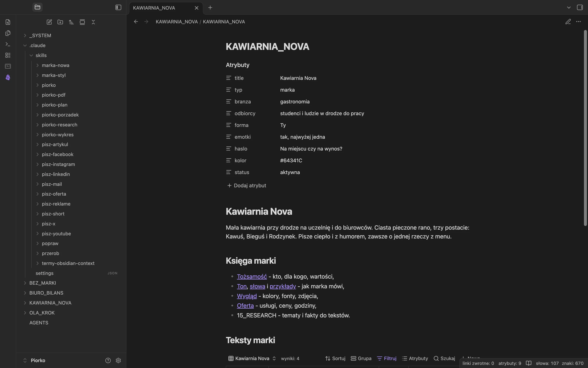Create a new note icon
Screen dimensions: 588x368
[49, 22]
